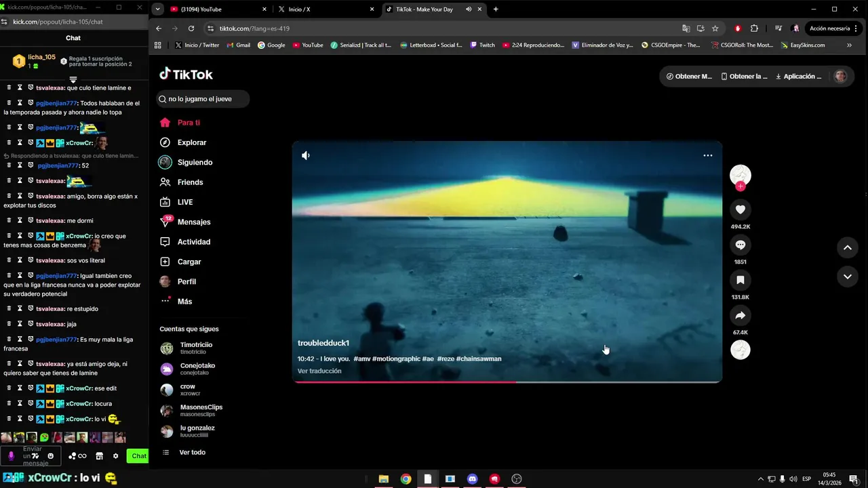Screen dimensions: 868x488
Task: Mute TikTok tab audio icon
Action: 469,9
